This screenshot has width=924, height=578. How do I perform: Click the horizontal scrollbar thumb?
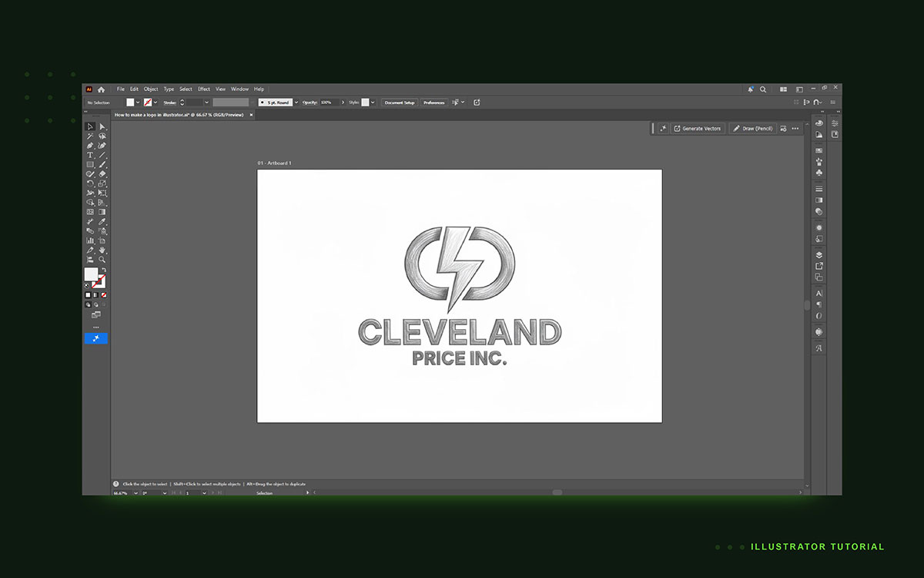point(557,492)
